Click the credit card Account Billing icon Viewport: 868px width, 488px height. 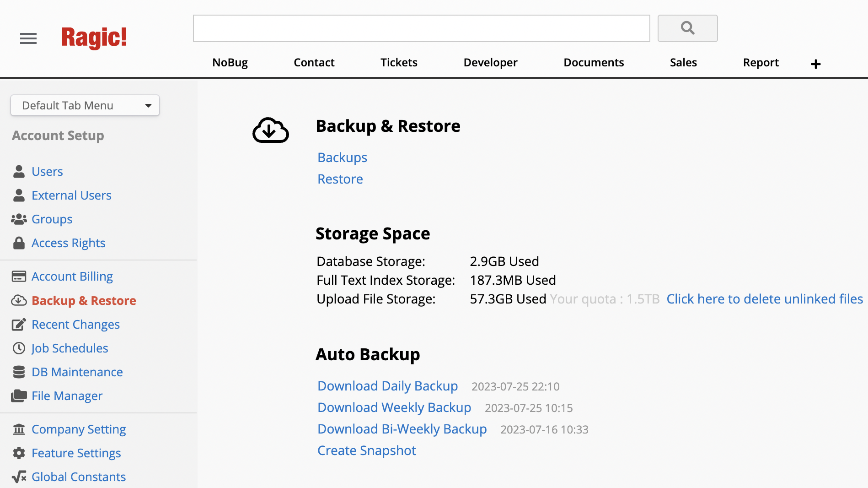(19, 277)
